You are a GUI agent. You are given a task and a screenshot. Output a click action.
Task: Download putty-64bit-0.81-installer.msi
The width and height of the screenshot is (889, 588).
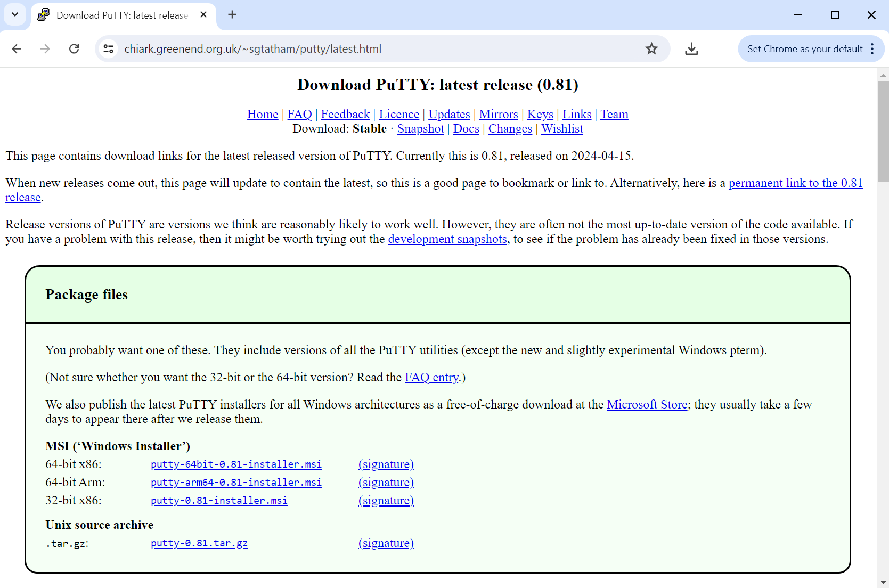(x=236, y=464)
